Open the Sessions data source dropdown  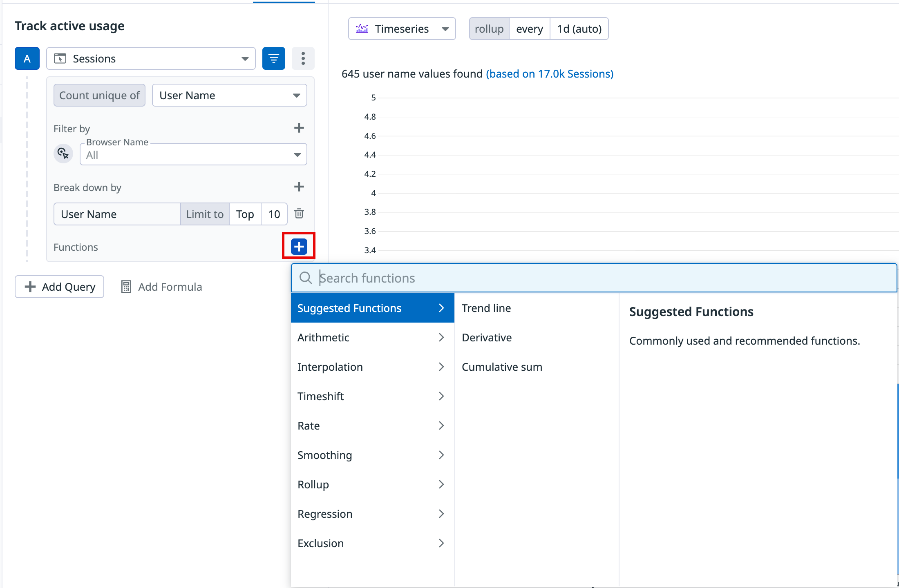pos(151,58)
